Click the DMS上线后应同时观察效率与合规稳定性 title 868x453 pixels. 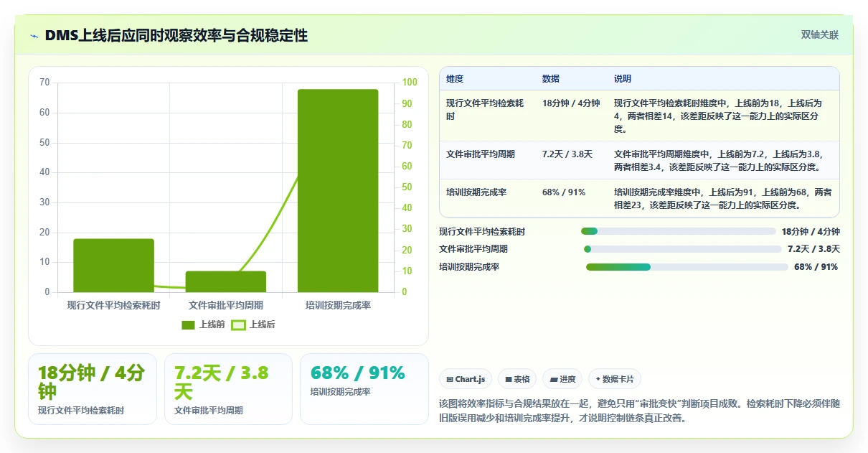(176, 35)
